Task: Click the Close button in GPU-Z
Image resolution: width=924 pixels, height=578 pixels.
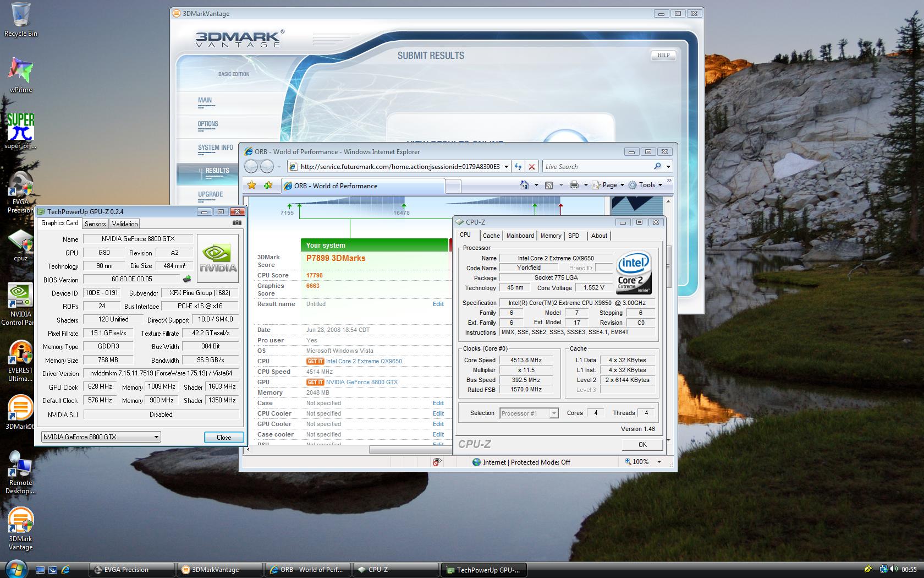Action: pyautogui.click(x=224, y=437)
